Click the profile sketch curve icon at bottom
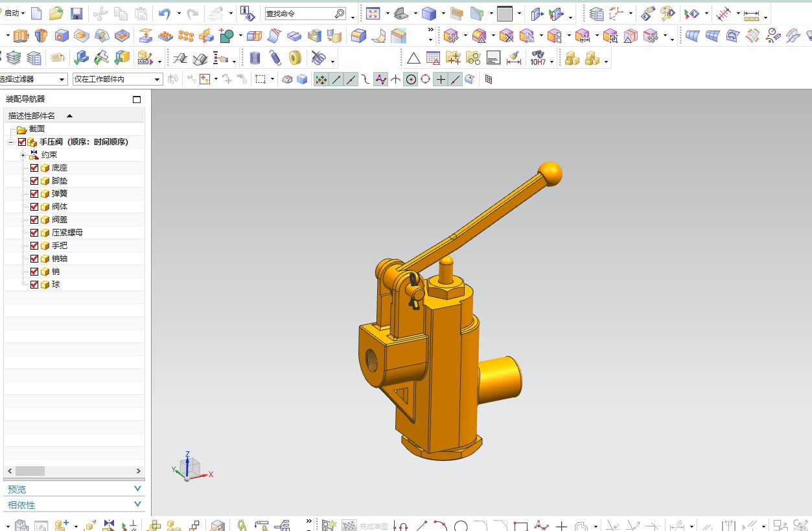This screenshot has width=812, height=531. [400, 526]
